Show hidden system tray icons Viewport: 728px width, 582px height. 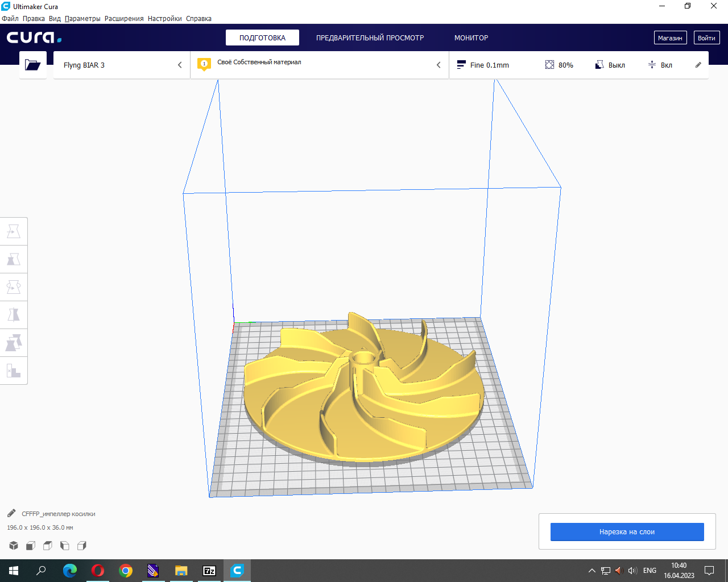(592, 571)
